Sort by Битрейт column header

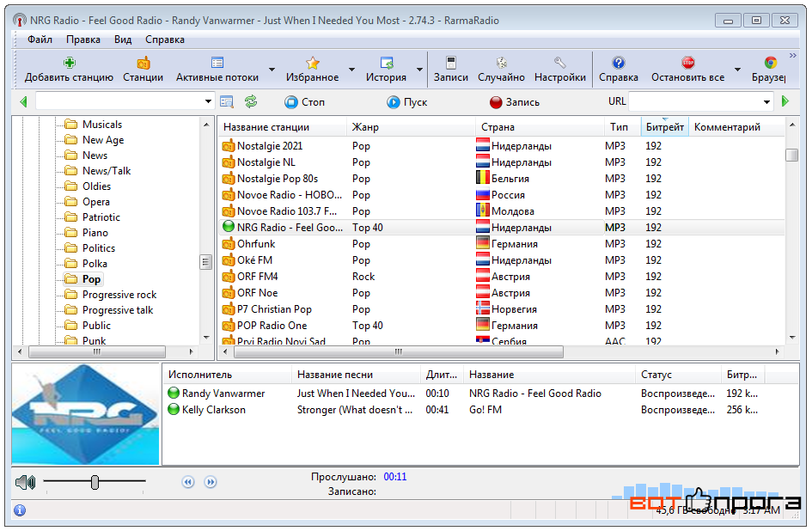(x=665, y=127)
